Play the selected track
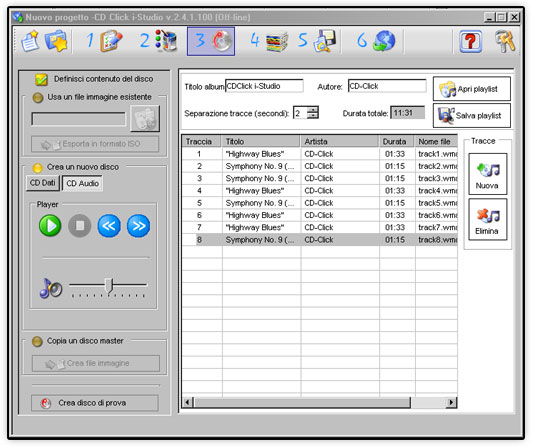Viewport: 533px width, 447px height. [50, 226]
